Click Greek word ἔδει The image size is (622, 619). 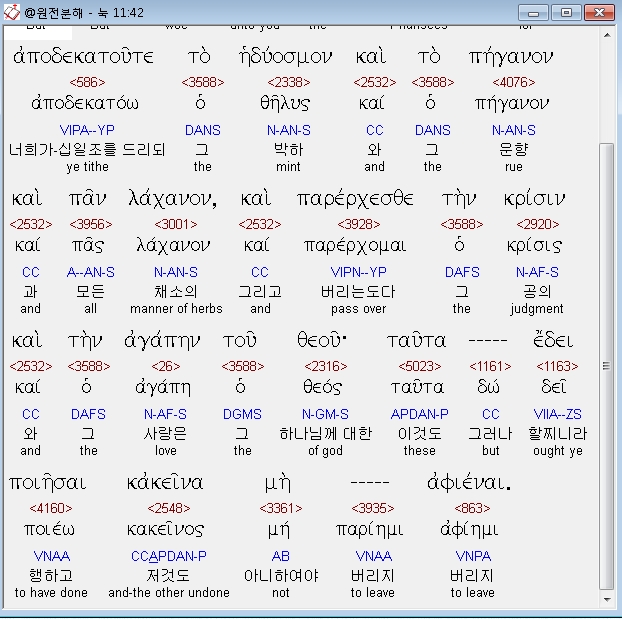click(553, 340)
